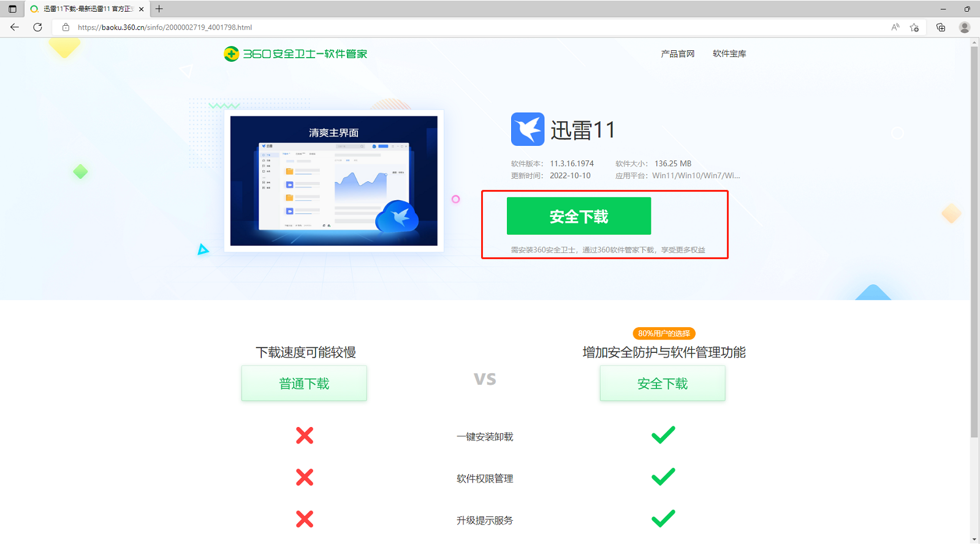
Task: Click the large green 安全下载 button
Action: pyautogui.click(x=579, y=216)
